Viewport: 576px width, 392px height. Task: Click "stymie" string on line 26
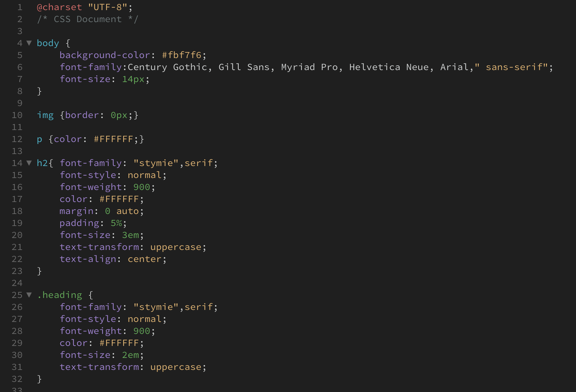156,307
